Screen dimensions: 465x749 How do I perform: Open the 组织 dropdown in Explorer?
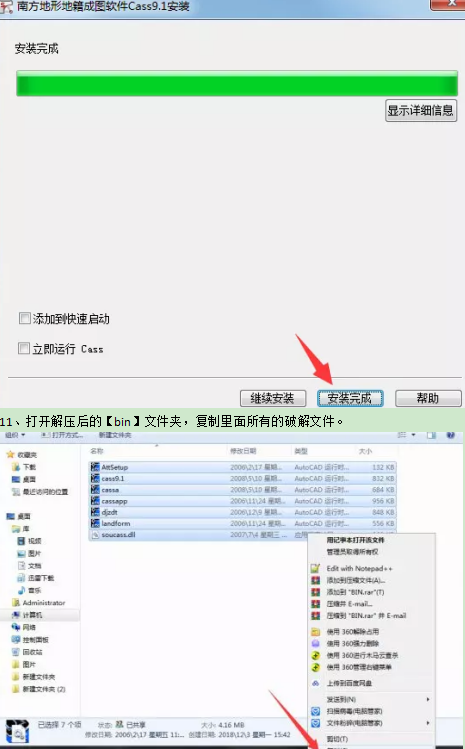click(x=15, y=435)
